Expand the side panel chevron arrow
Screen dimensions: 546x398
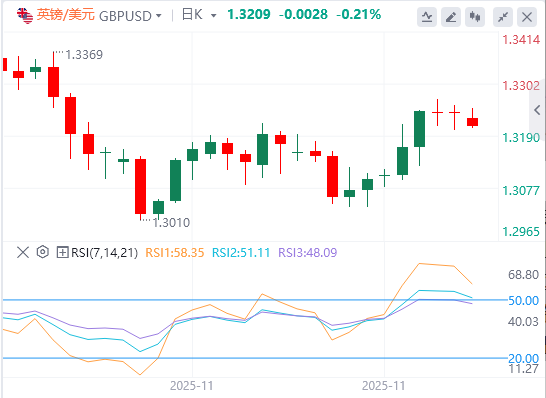537,110
